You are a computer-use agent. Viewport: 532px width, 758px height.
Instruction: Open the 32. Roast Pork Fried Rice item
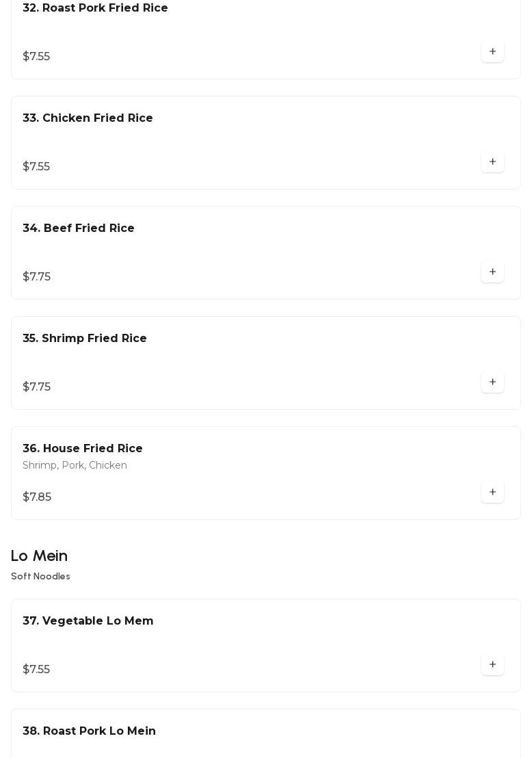click(x=95, y=8)
